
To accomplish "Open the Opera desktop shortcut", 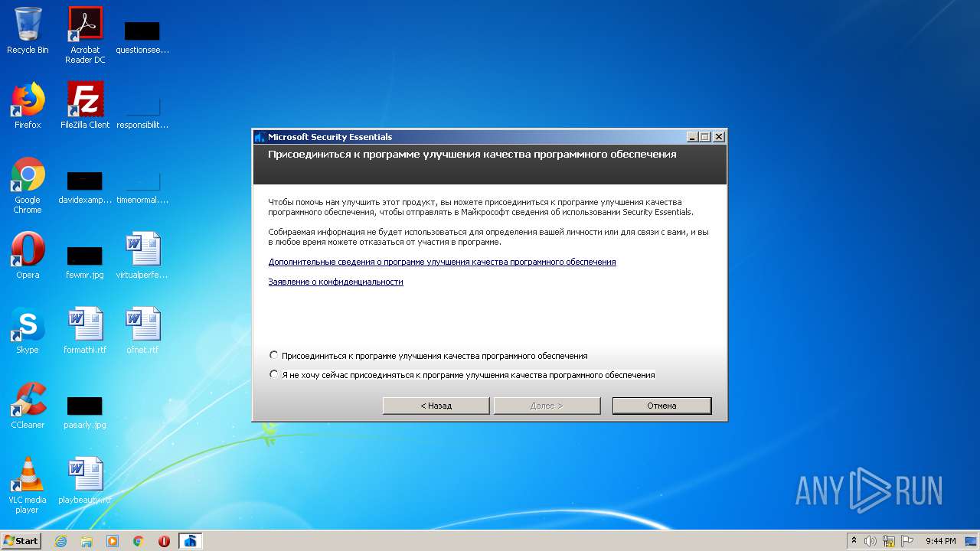I will pyautogui.click(x=28, y=256).
